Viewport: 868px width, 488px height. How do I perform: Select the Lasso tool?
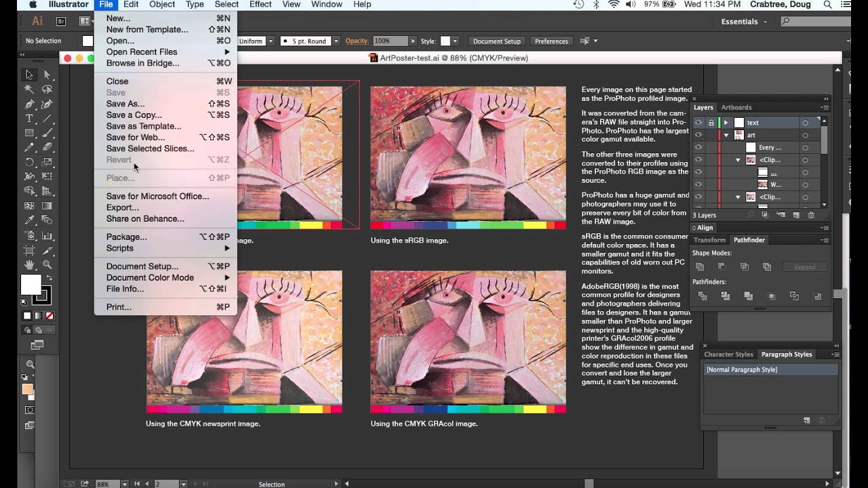coord(47,89)
